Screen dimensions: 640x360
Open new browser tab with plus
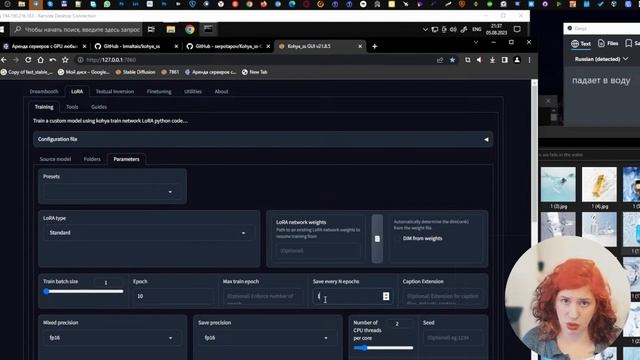(x=374, y=47)
